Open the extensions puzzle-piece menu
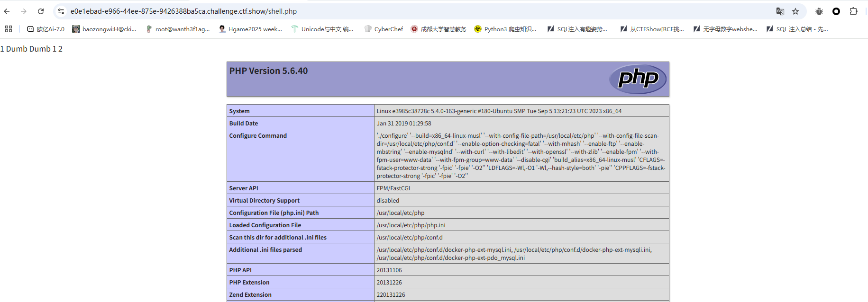Image resolution: width=868 pixels, height=302 pixels. [x=853, y=11]
